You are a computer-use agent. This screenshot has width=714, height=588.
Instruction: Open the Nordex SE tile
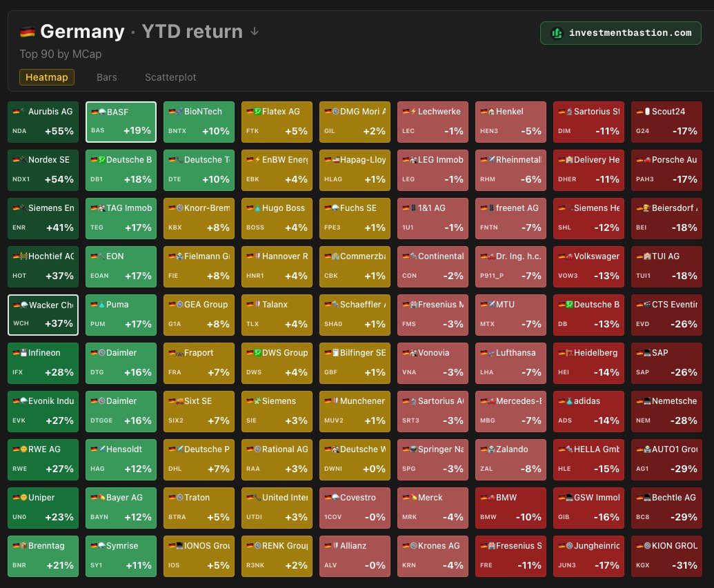43,170
